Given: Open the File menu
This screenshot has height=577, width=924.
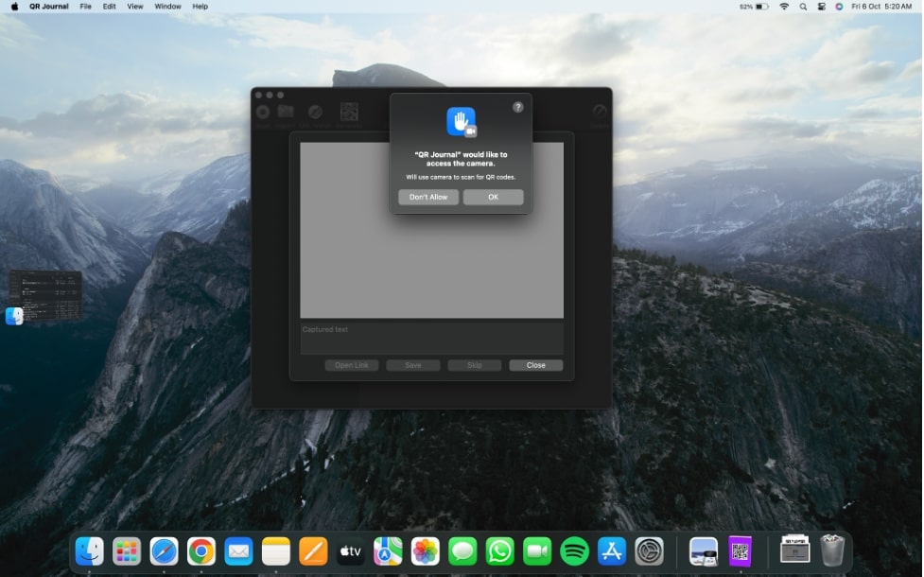Looking at the screenshot, I should click(x=85, y=7).
